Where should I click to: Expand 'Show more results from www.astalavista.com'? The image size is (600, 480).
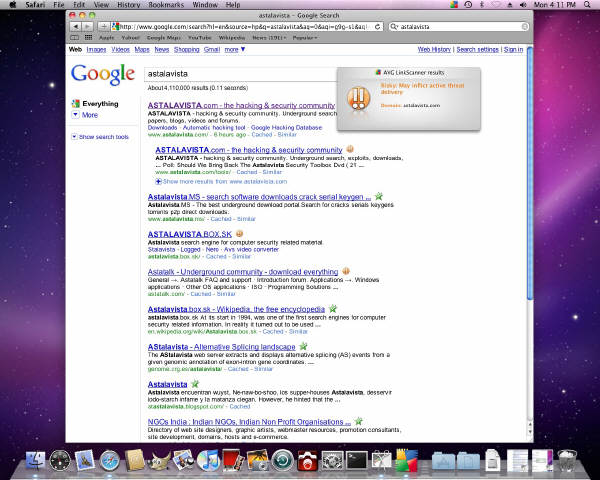221,181
